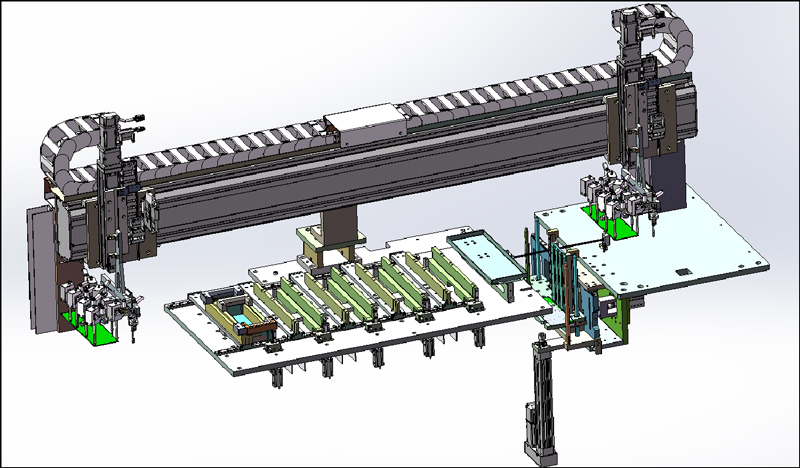
Task: Click the white cover block atop gantry
Action: [x=364, y=123]
